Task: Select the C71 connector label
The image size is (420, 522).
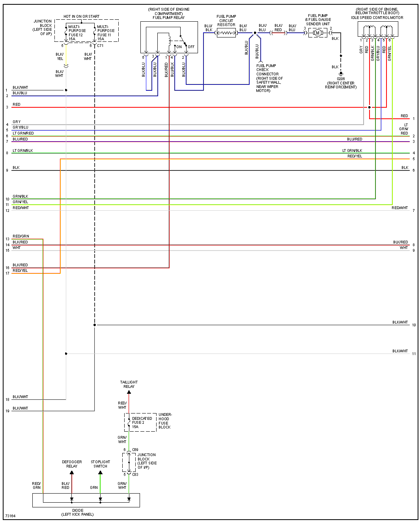Action: click(x=101, y=46)
